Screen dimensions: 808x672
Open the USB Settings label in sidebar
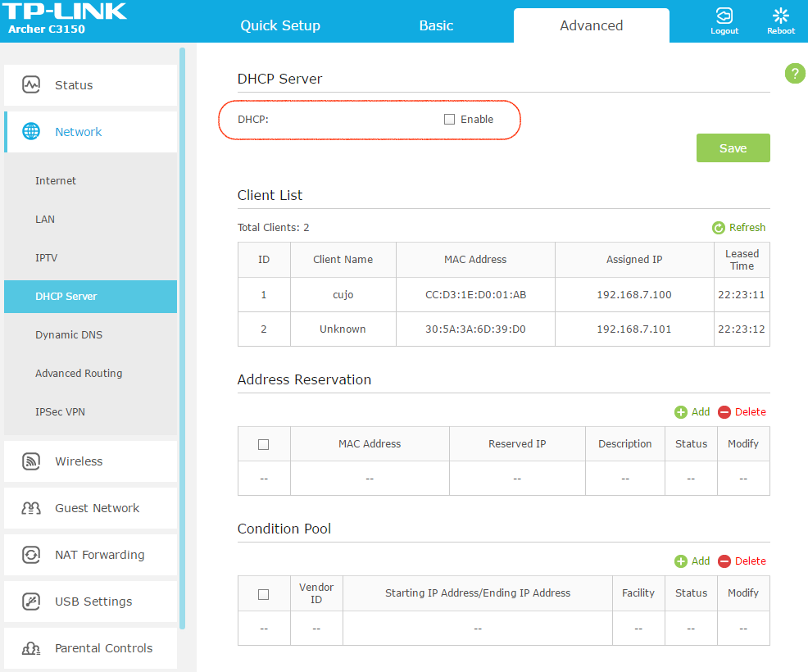93,602
